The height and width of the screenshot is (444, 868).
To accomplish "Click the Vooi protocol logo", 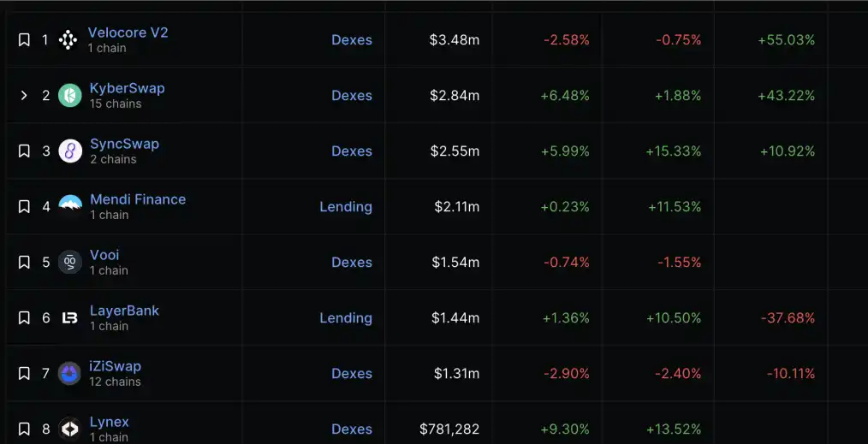I will tap(69, 262).
